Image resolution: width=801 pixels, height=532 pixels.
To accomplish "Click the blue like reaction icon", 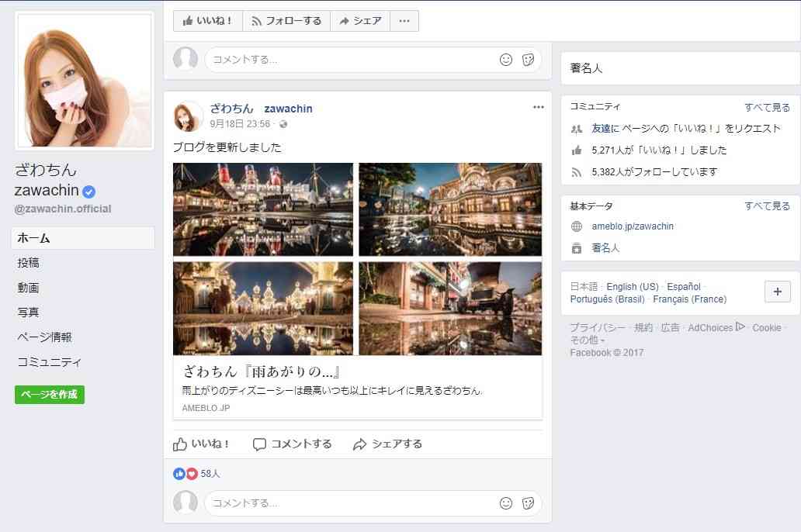I will pos(179,474).
